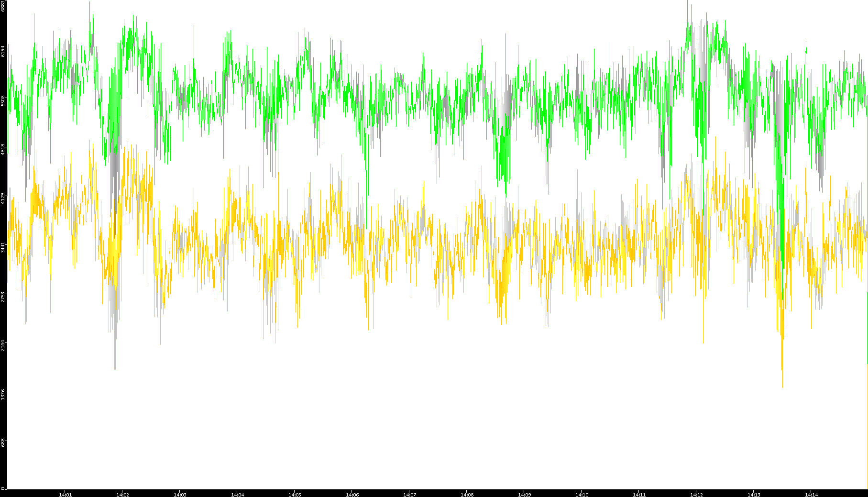Select the 14:14 tick label on the timeline
Image resolution: width=868 pixels, height=497 pixels.
pyautogui.click(x=811, y=495)
